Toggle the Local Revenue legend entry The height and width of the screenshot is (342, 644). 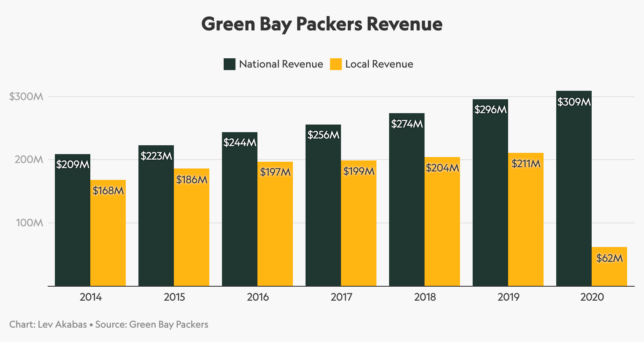pyautogui.click(x=372, y=64)
